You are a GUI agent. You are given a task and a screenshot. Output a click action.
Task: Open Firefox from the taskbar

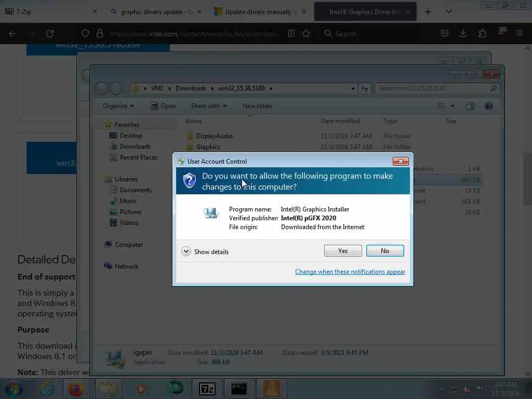point(75,389)
